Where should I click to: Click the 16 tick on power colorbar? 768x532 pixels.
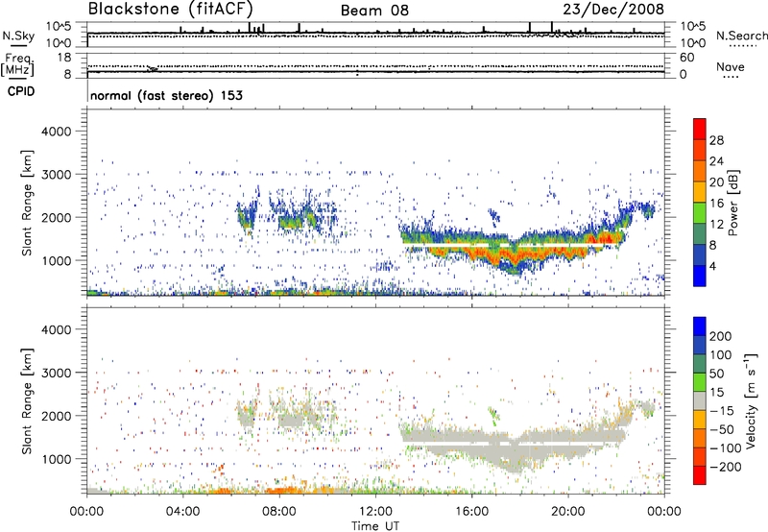coord(716,204)
